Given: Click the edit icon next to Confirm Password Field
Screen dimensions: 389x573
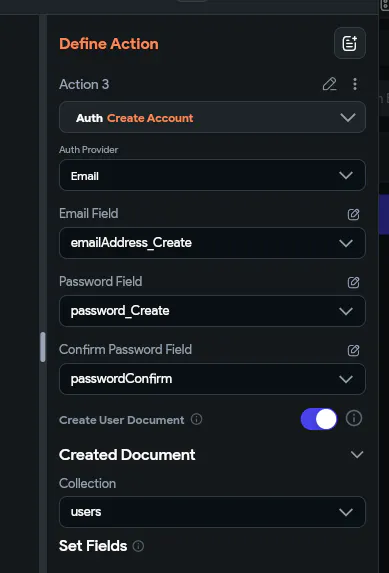Looking at the screenshot, I should click(353, 350).
